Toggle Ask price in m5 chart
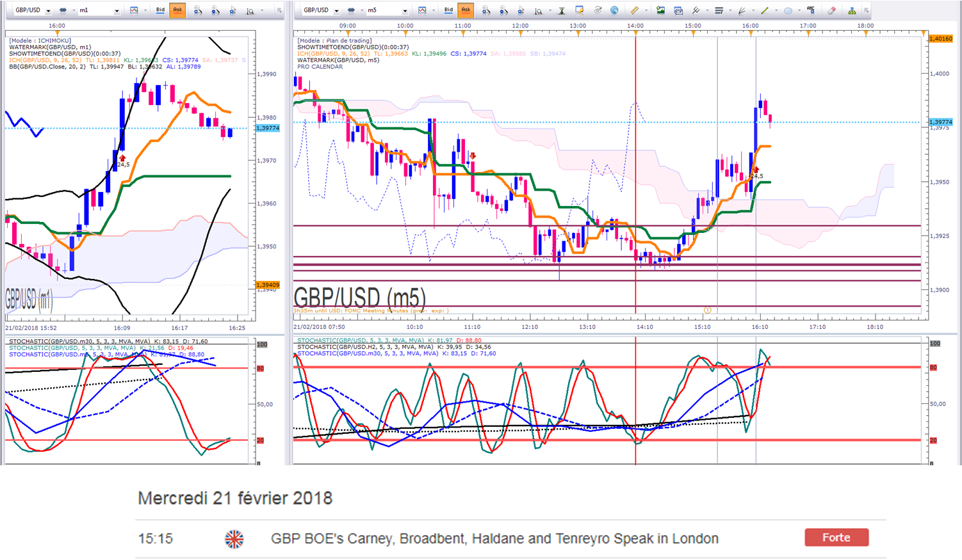The height and width of the screenshot is (560, 962). pos(466,10)
